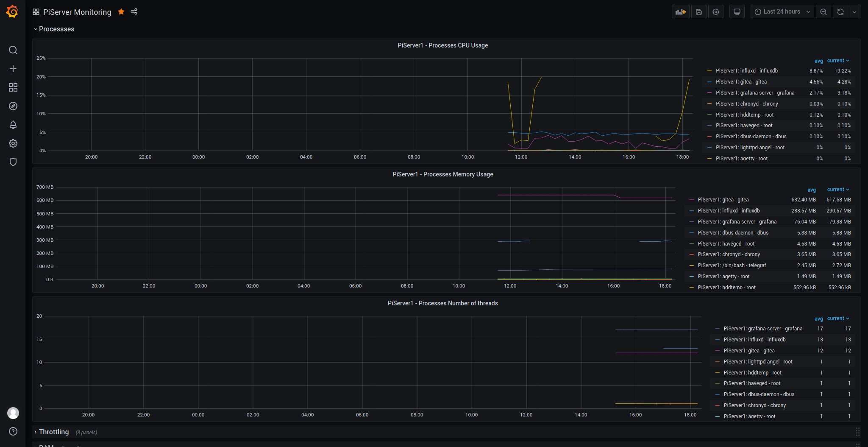Toggle lighttpd-angel - root series in threads legend
Image resolution: width=868 pixels, height=447 pixels.
pyautogui.click(x=758, y=362)
